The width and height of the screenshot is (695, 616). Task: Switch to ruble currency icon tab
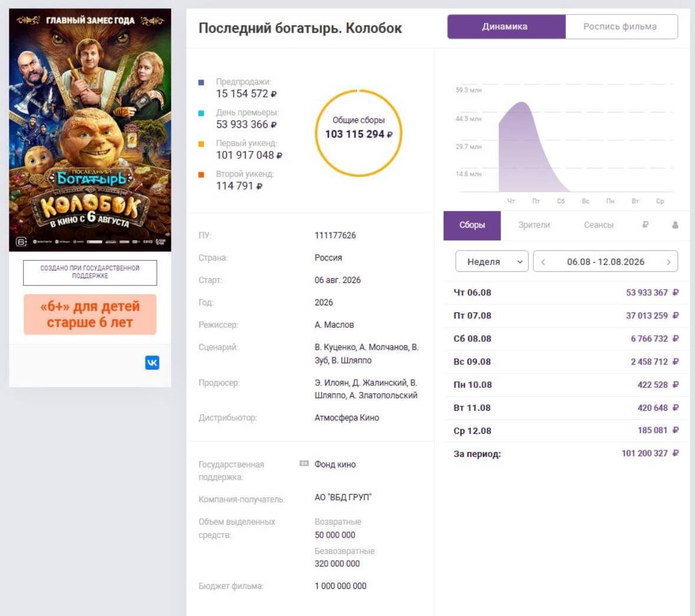(645, 225)
